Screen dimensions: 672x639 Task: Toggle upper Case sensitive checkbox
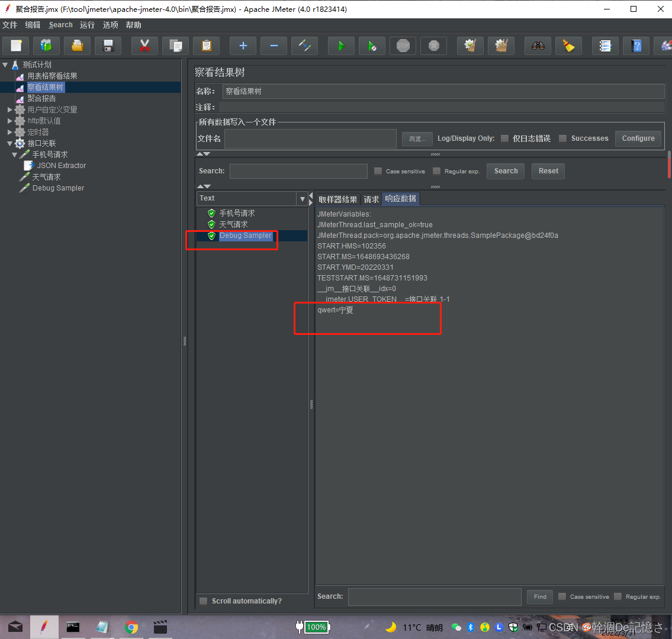tap(378, 171)
